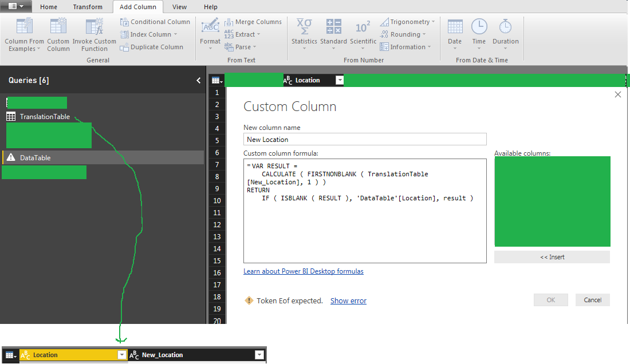This screenshot has height=364, width=630.
Task: Open the Parse tool
Action: point(241,47)
